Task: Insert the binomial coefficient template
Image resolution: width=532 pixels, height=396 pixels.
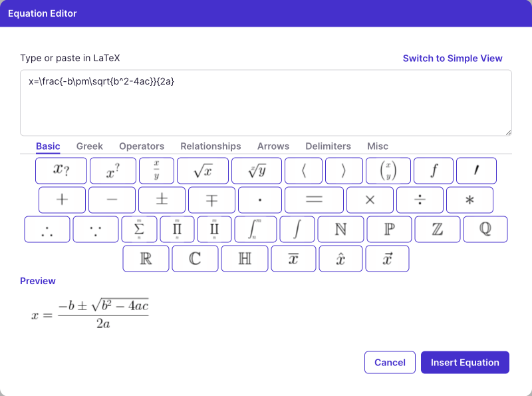Action: coord(388,170)
